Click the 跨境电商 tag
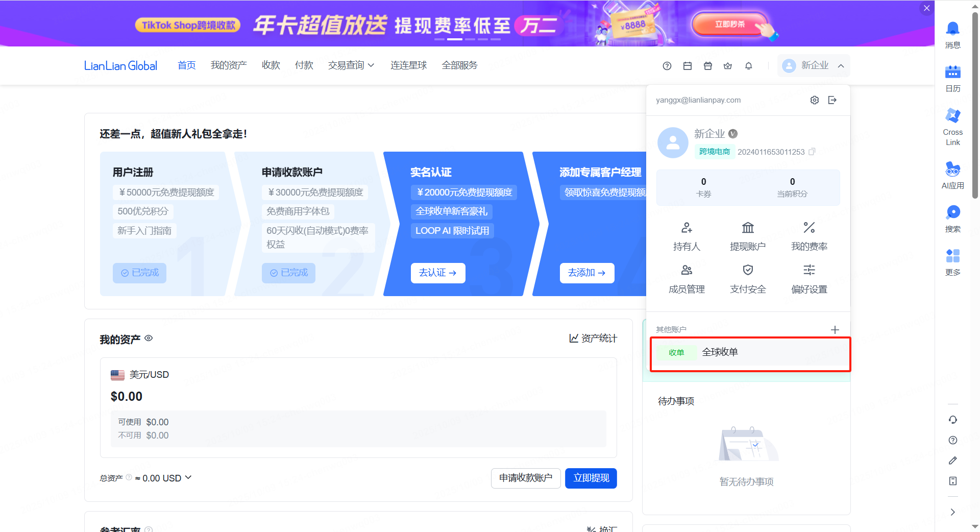Screen dimensions: 980x532 pyautogui.click(x=714, y=152)
